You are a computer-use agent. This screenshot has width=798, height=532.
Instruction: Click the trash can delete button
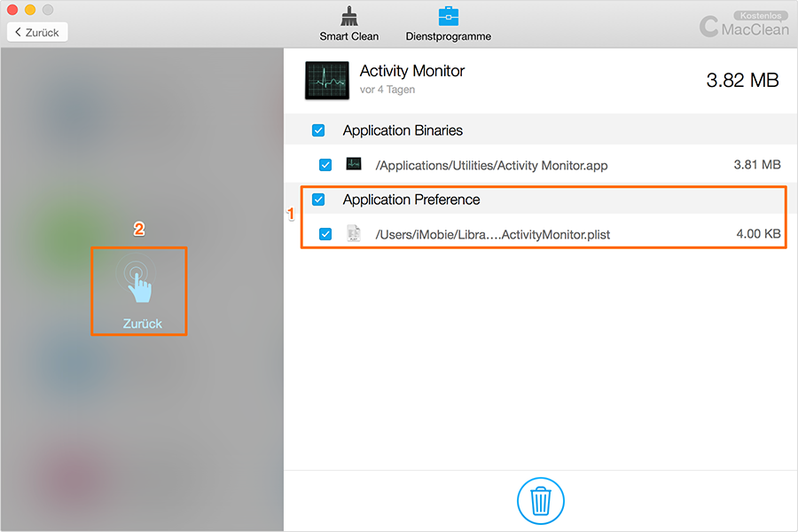[x=541, y=500]
